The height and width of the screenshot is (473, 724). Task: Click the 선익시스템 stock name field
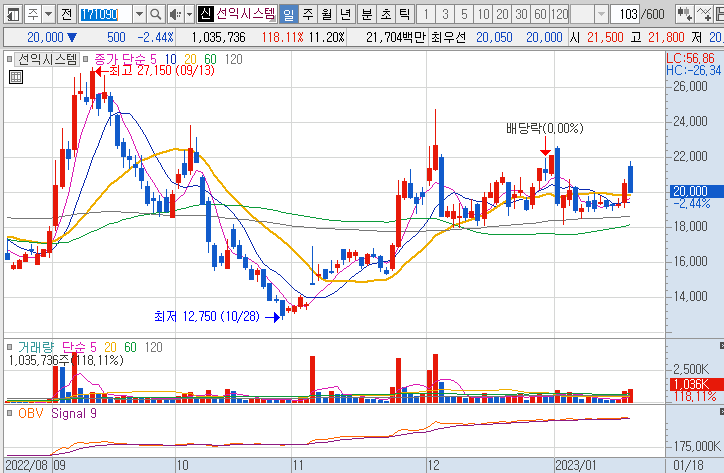(x=246, y=14)
